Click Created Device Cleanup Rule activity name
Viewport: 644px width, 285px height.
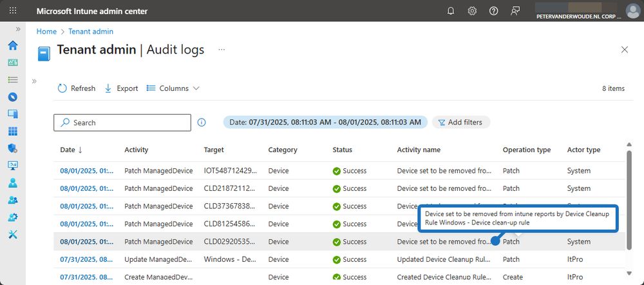coord(444,277)
